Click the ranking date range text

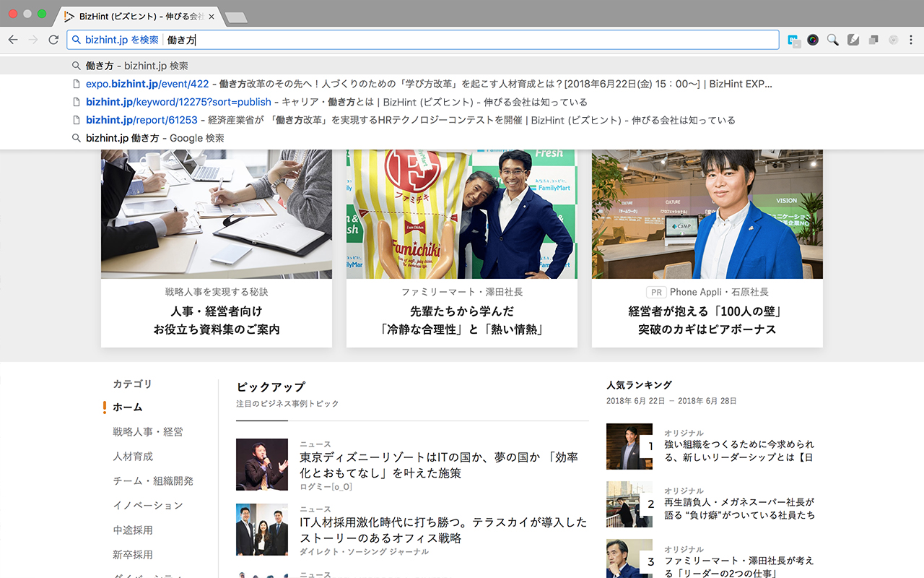(x=671, y=401)
